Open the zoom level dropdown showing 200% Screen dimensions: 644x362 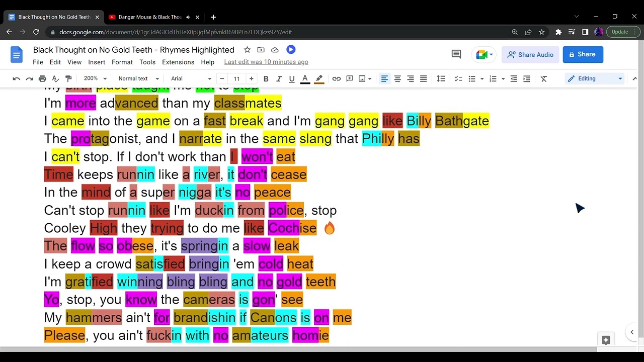pos(95,78)
